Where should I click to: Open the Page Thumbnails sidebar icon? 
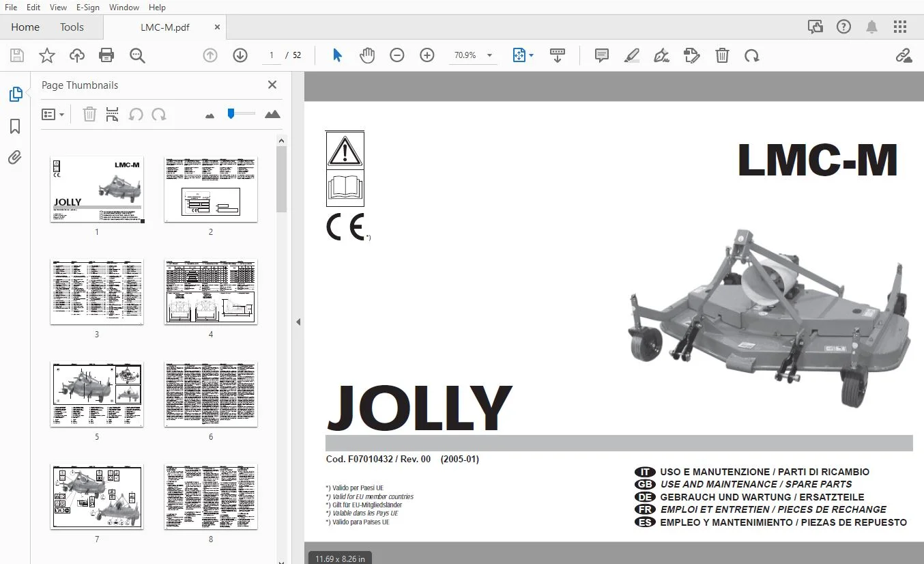point(15,94)
